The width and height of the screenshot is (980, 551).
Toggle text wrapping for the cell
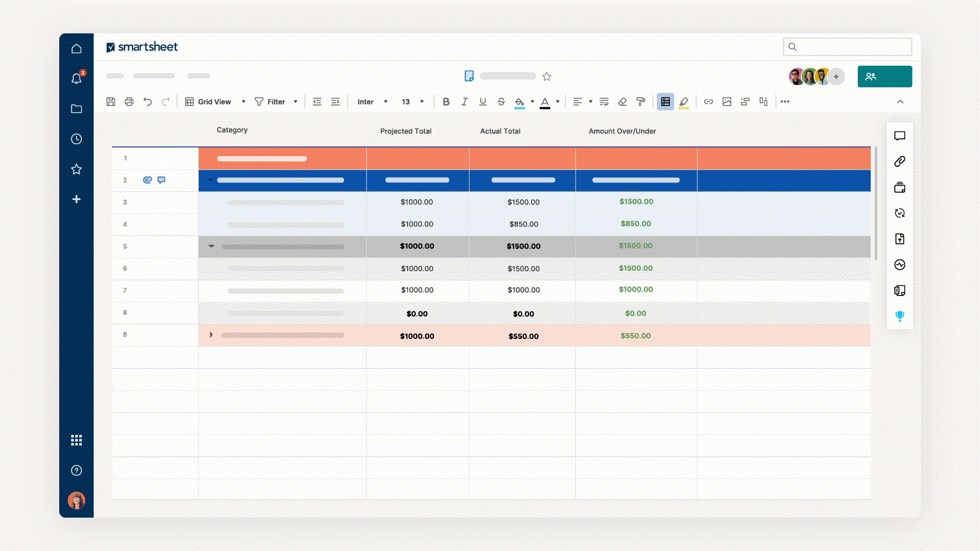point(604,101)
